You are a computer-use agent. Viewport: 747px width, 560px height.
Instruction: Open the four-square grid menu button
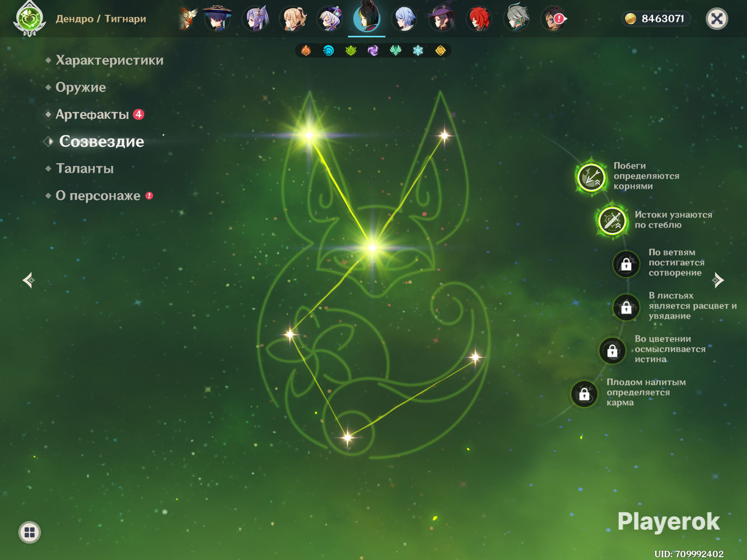click(x=30, y=532)
